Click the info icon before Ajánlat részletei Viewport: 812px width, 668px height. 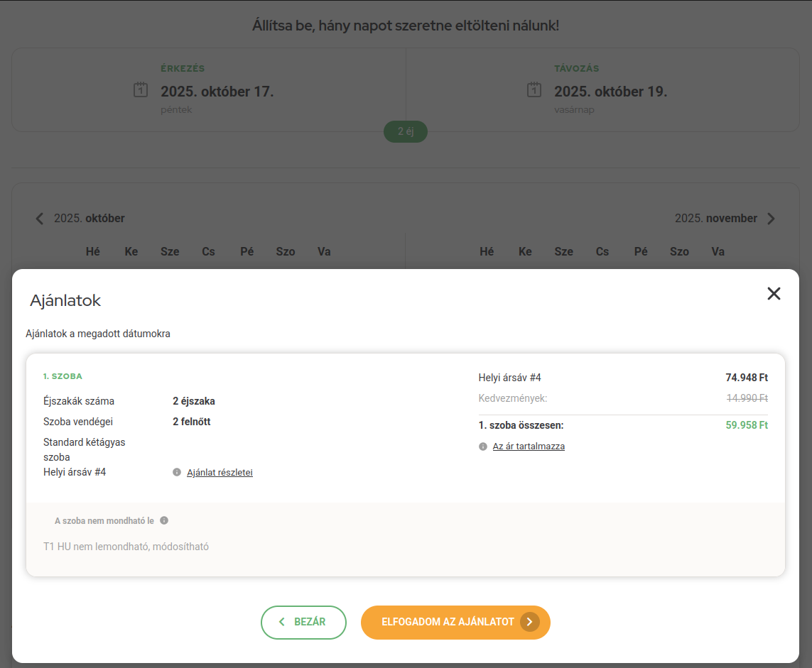click(x=177, y=473)
